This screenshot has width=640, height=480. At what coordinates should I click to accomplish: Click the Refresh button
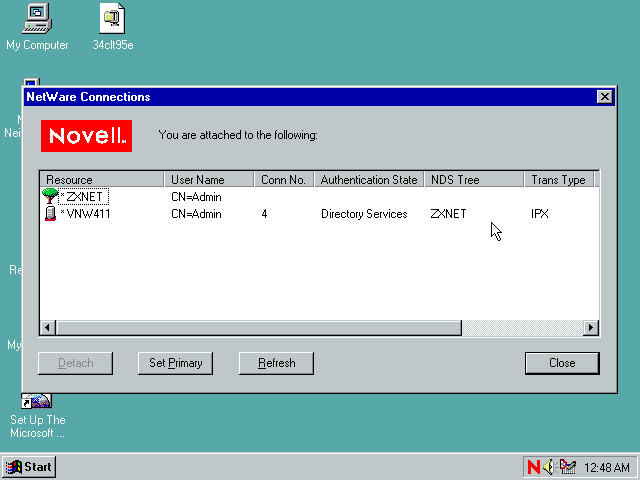click(x=276, y=363)
